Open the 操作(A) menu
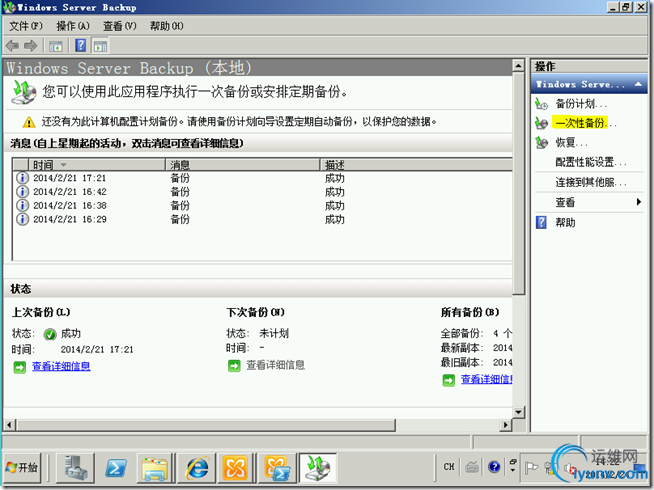The height and width of the screenshot is (490, 654). tap(73, 26)
